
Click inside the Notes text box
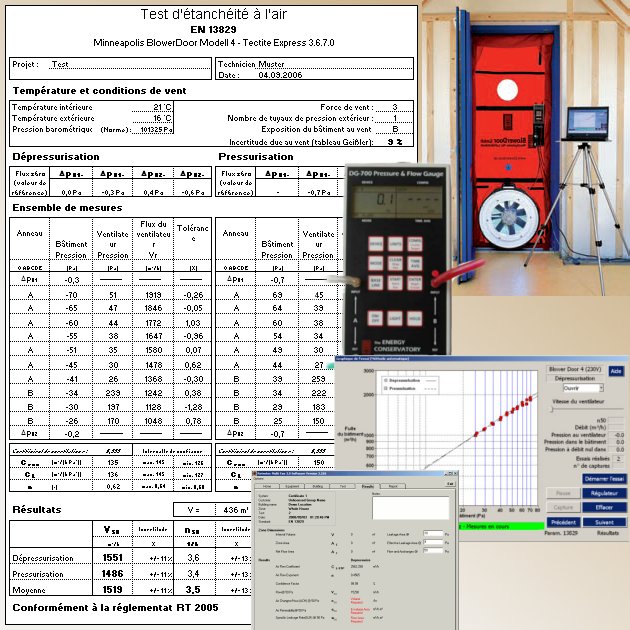click(411, 508)
